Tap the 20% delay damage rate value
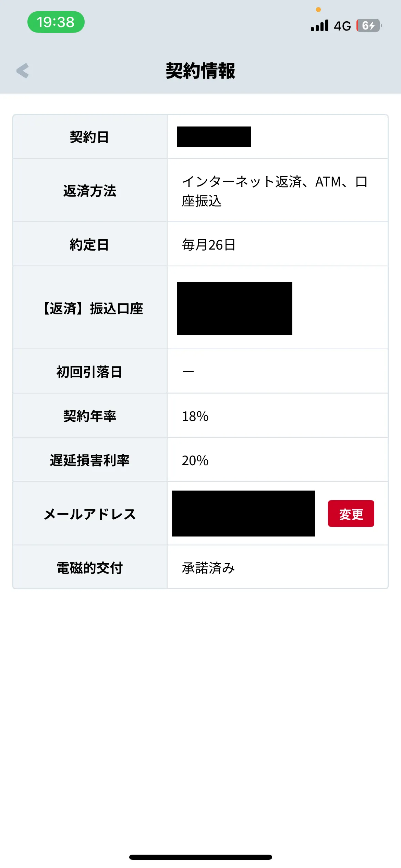Viewport: 401px width, 868px height. pos(195,460)
